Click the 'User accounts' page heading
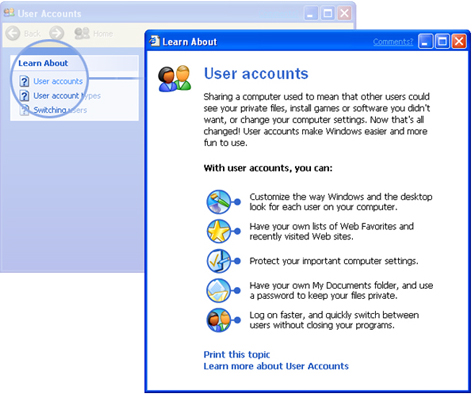472x394 pixels. [256, 74]
